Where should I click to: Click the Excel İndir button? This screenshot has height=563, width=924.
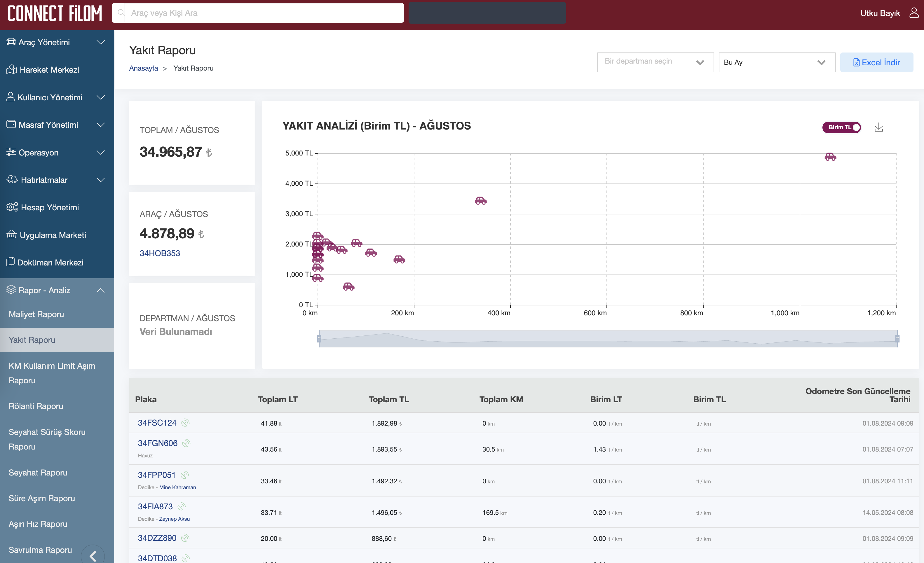pos(876,62)
